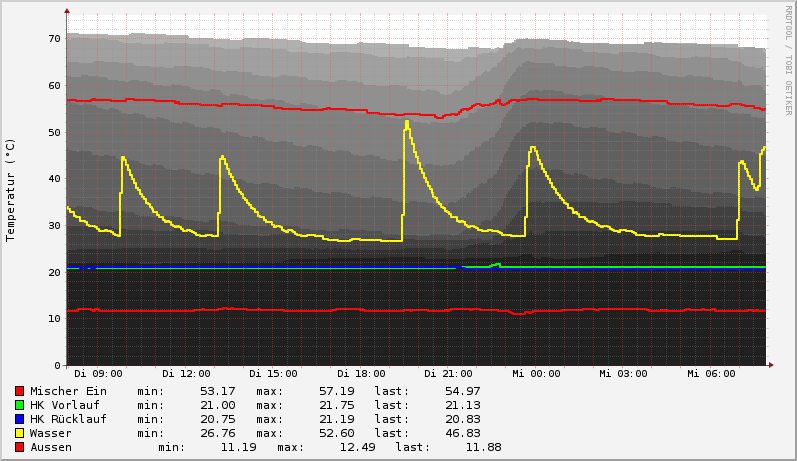
Task: Click the Temperatur (°C) axis title
Action: [x=11, y=189]
